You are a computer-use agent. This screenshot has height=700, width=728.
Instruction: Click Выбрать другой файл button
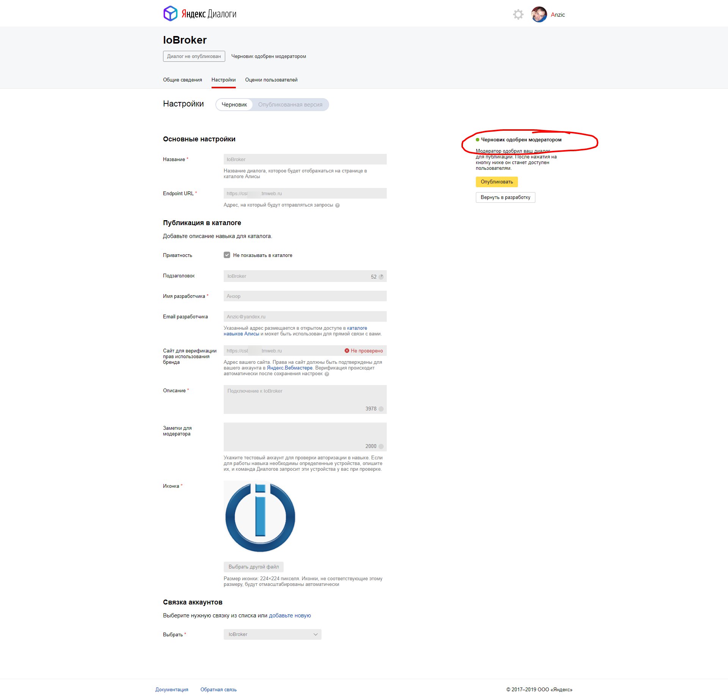(254, 567)
